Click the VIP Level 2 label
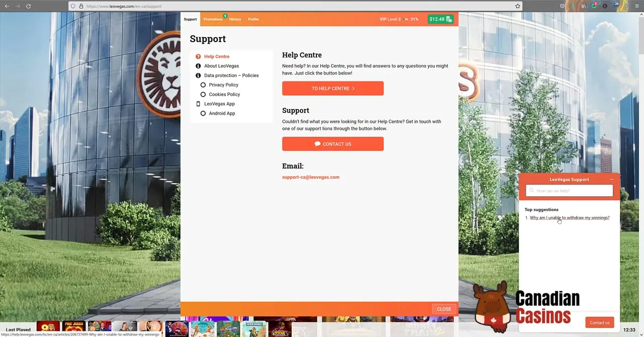Viewport: 644px width, 337px height. pos(390,19)
